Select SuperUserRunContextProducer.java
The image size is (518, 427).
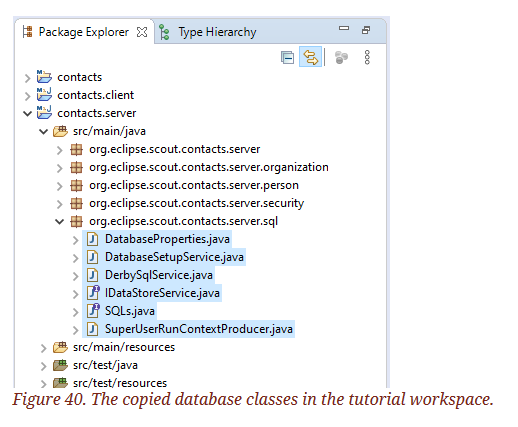click(x=199, y=329)
